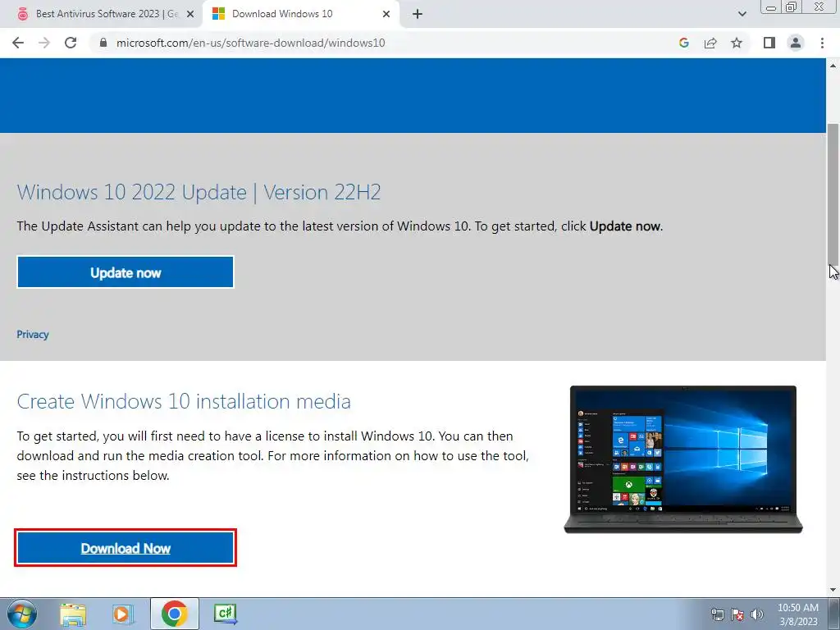Click the Download Now button

(126, 548)
